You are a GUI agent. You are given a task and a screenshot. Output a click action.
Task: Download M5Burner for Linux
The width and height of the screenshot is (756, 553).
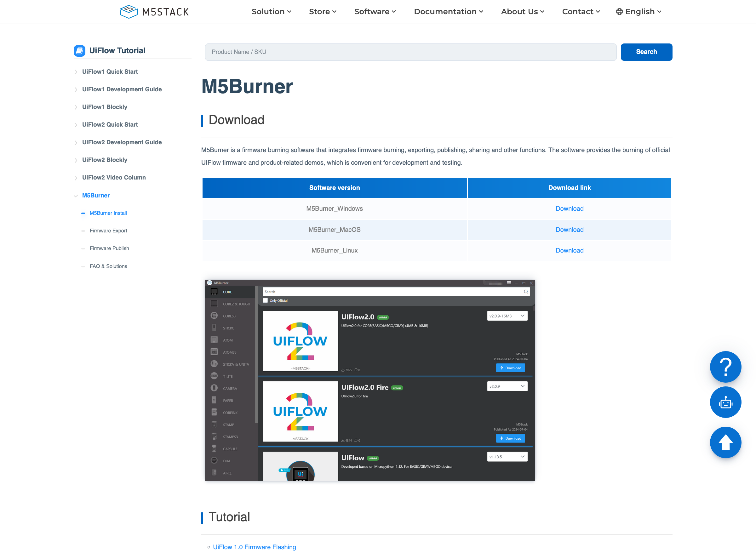(x=569, y=250)
